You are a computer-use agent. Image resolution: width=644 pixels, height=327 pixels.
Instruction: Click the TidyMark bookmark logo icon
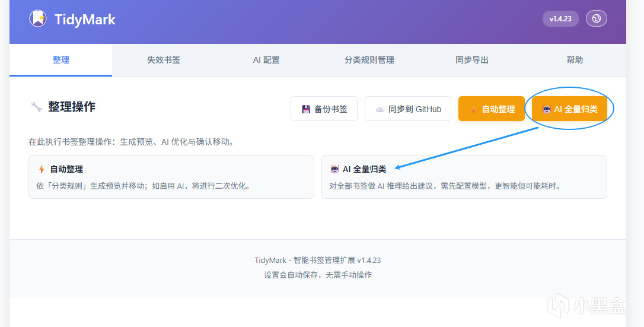pyautogui.click(x=38, y=18)
